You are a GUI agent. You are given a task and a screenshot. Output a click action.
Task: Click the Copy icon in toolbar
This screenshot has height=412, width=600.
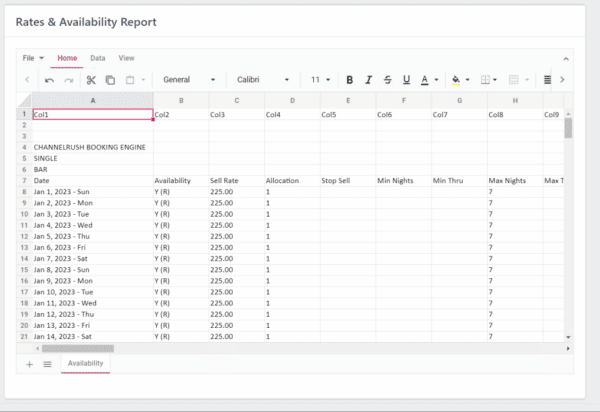pos(110,80)
